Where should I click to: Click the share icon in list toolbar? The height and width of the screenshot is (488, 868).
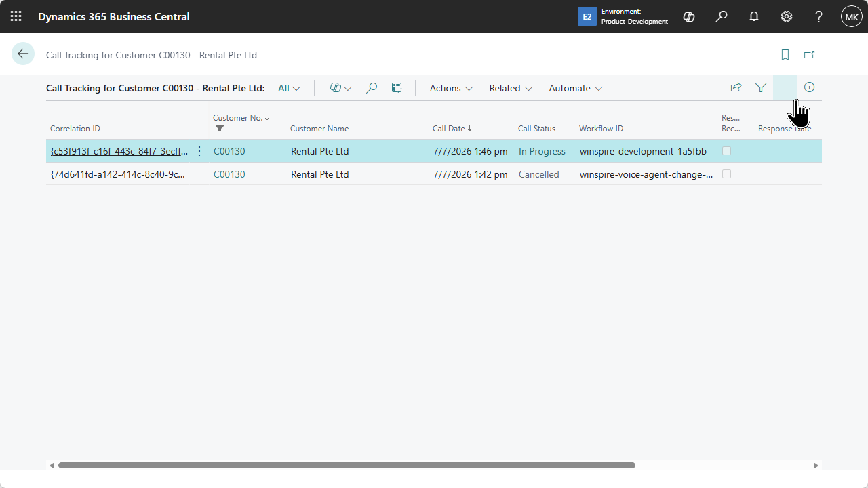[x=736, y=87]
